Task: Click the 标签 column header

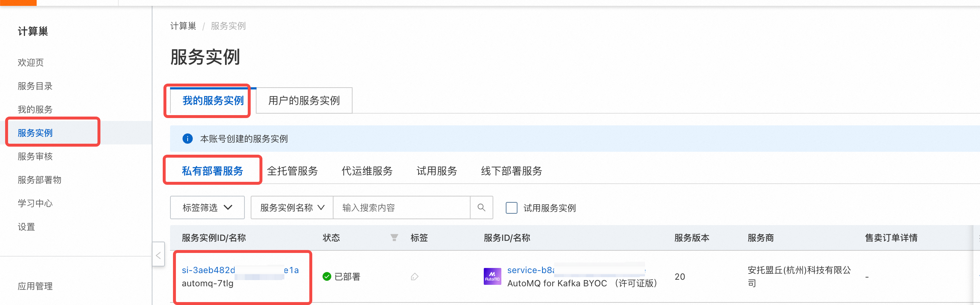Action: click(x=419, y=238)
